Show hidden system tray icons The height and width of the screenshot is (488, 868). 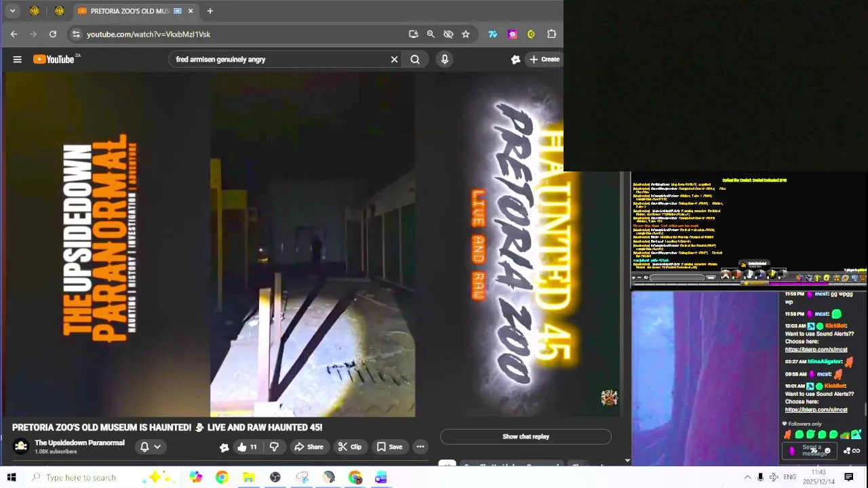click(x=747, y=477)
